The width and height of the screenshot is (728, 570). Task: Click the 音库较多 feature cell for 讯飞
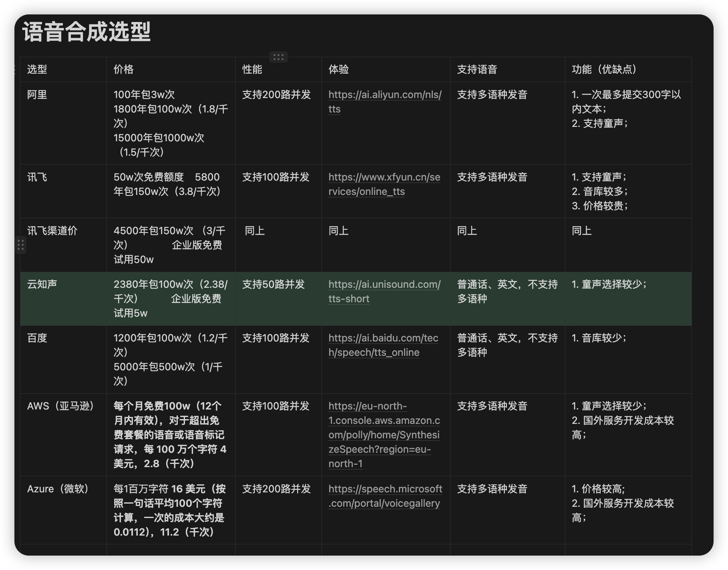click(x=628, y=191)
